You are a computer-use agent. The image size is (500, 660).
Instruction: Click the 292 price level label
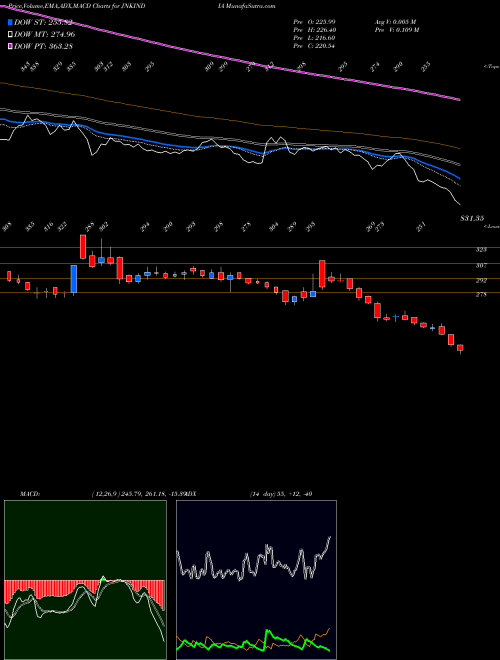[481, 280]
